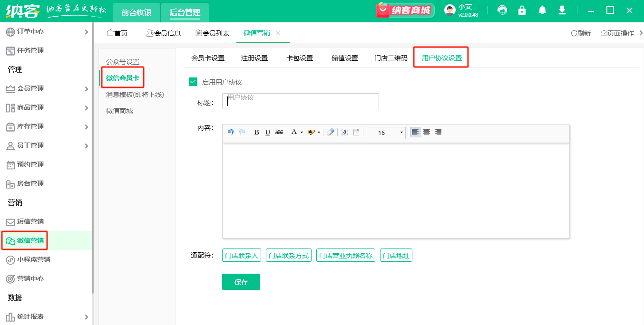Click the 保存 button

click(241, 281)
